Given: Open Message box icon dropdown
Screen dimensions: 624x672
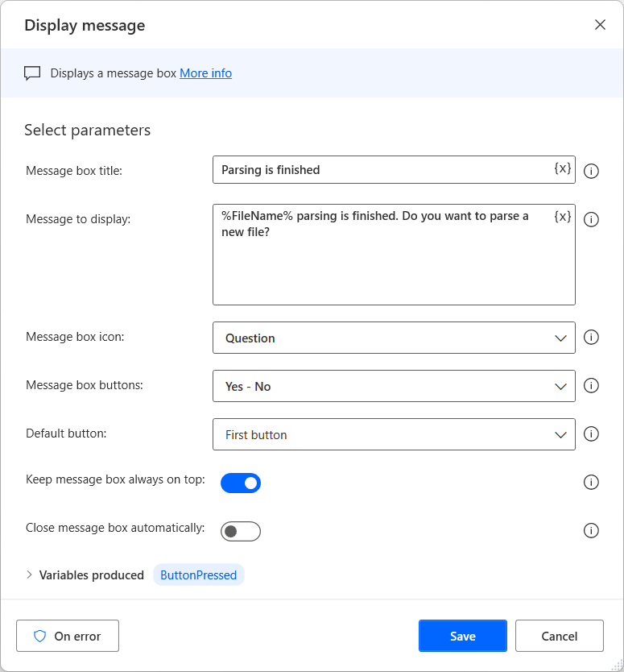Looking at the screenshot, I should (x=394, y=338).
